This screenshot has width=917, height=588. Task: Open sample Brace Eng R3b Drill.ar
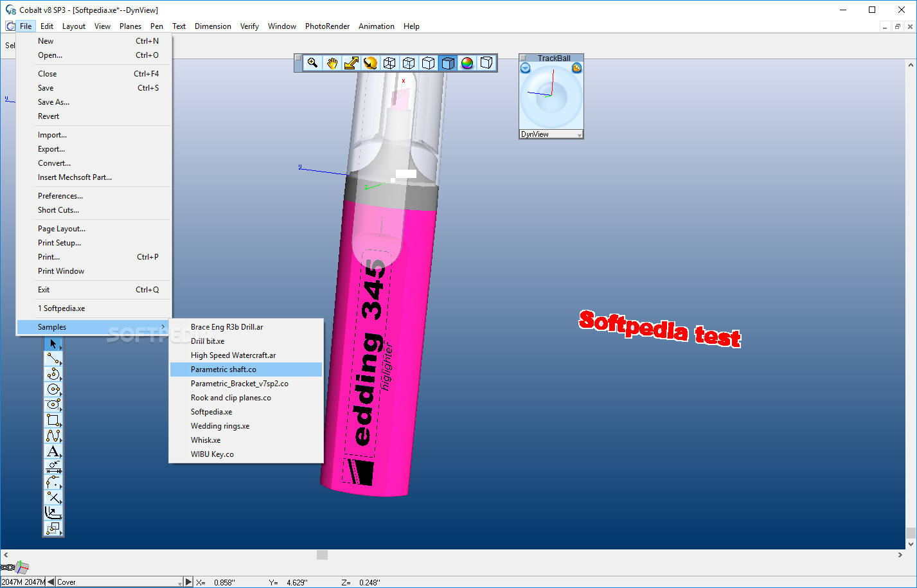pyautogui.click(x=246, y=327)
